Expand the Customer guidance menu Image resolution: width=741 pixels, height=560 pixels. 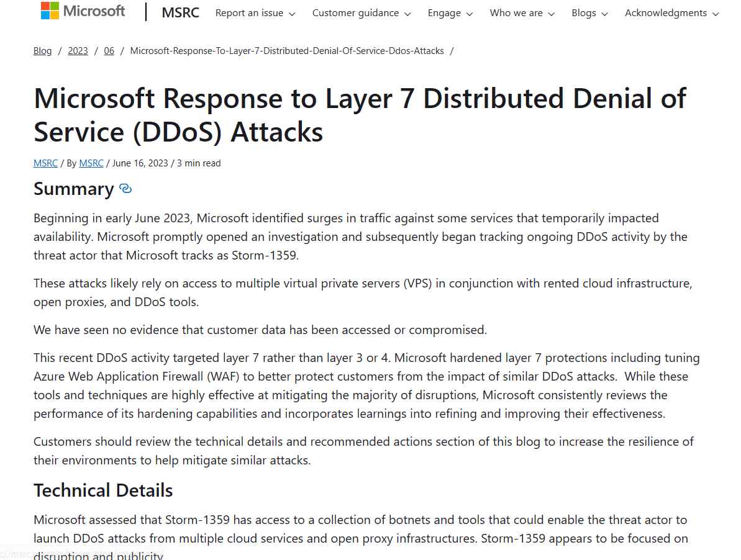click(x=407, y=13)
